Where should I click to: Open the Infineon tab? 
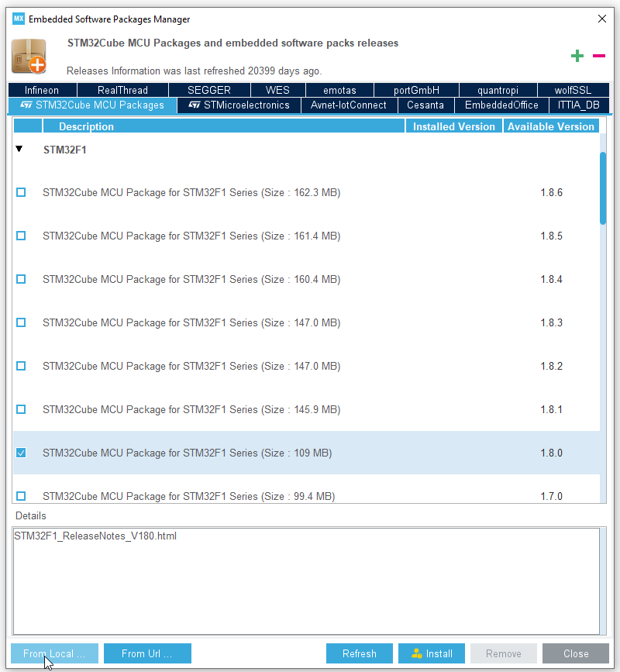(x=42, y=90)
